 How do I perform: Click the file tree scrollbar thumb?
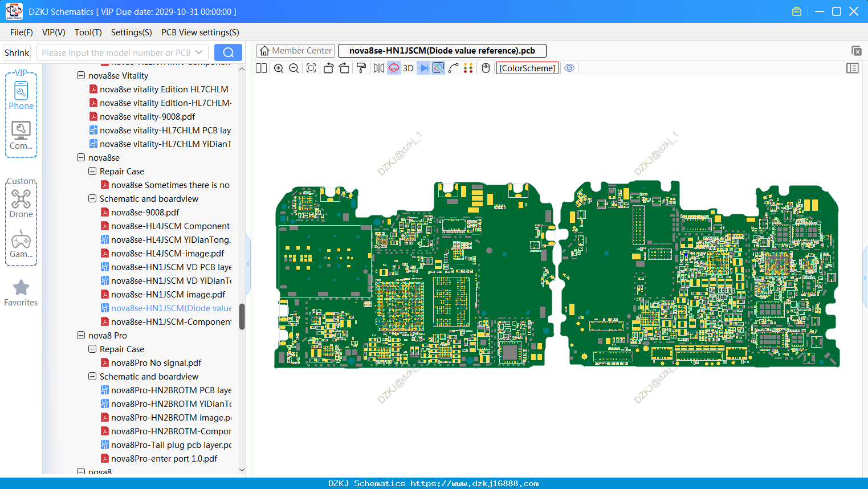(x=242, y=316)
